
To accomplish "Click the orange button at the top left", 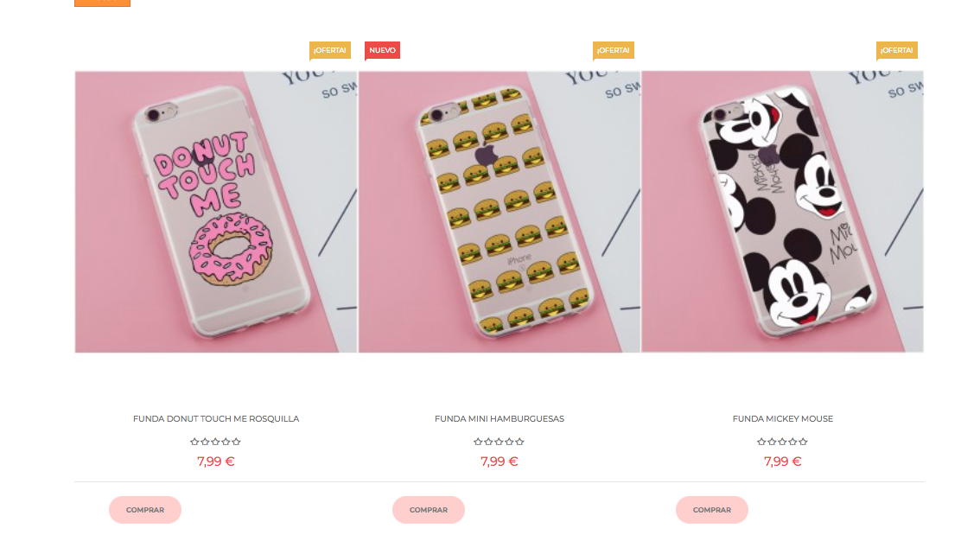I will [103, 3].
